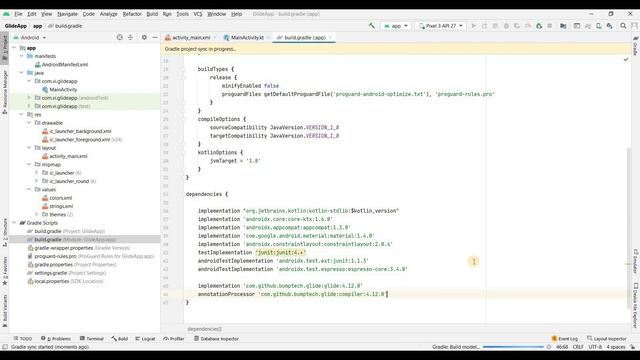
Task: Collapse the drawable folder
Action: [x=29, y=123]
